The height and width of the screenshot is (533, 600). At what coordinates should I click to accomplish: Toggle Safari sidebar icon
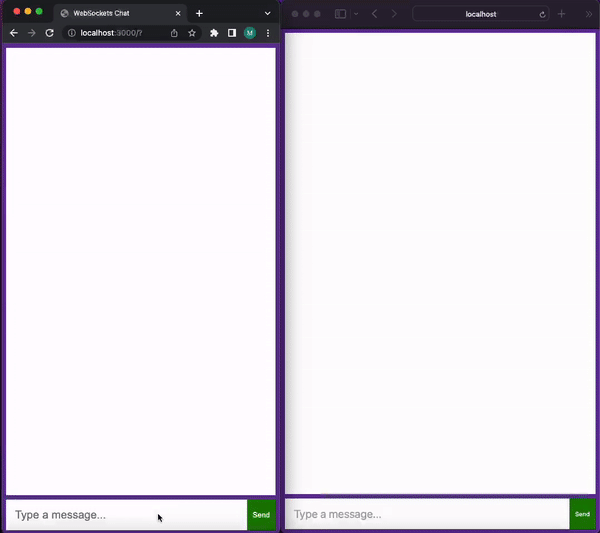340,14
